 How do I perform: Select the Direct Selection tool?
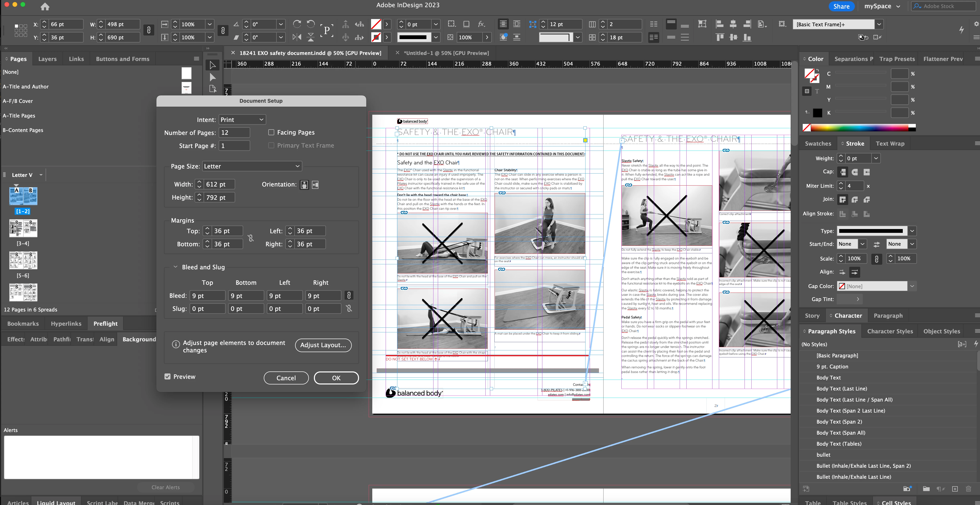(213, 77)
